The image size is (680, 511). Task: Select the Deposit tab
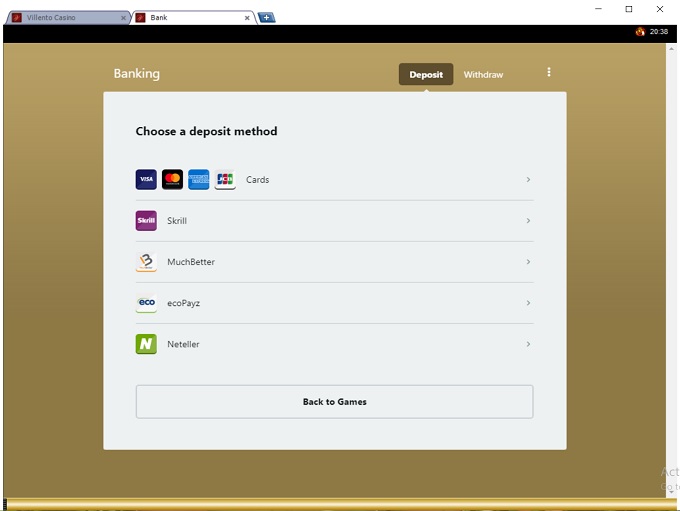pyautogui.click(x=426, y=75)
